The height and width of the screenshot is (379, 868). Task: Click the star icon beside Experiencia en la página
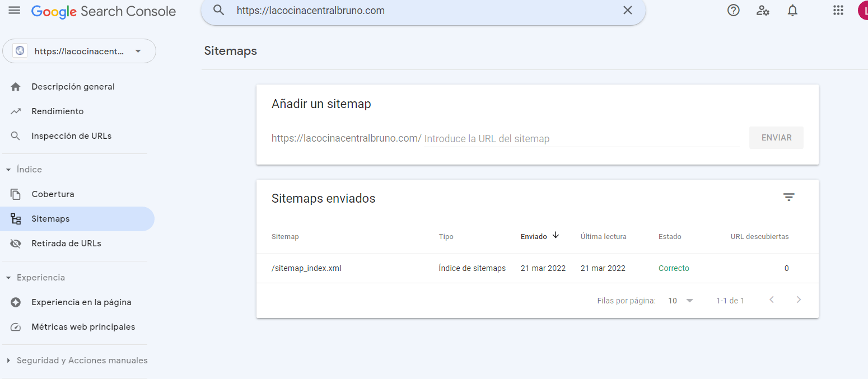point(16,302)
